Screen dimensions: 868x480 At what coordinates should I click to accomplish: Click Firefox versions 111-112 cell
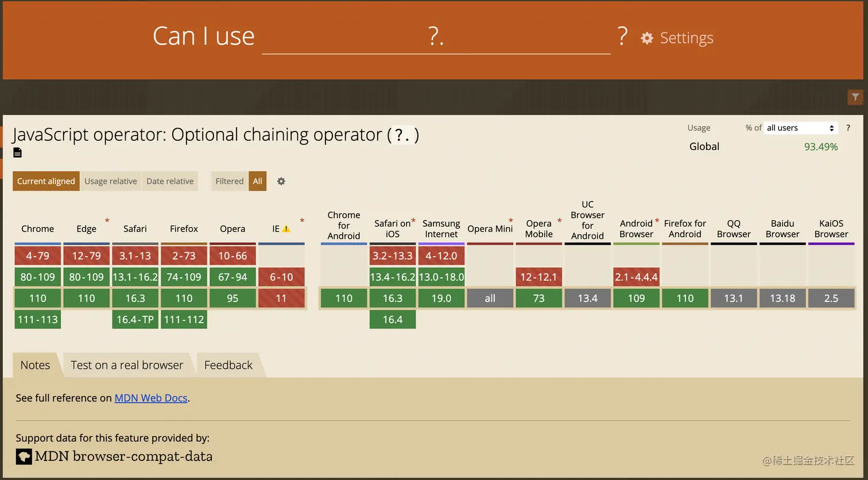pos(184,319)
